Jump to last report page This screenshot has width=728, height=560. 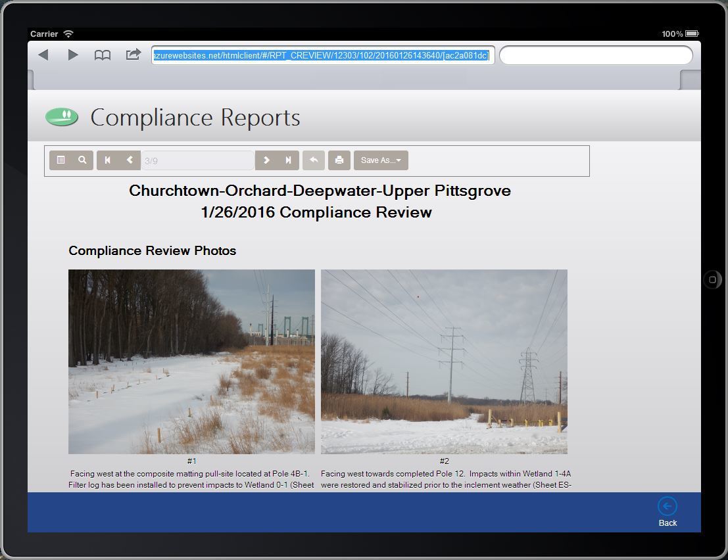(288, 160)
